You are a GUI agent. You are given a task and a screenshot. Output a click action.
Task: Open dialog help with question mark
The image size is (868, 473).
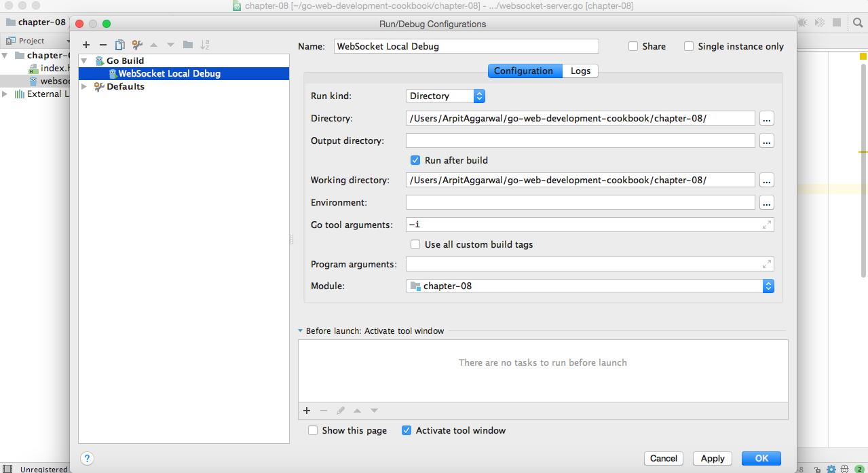87,458
